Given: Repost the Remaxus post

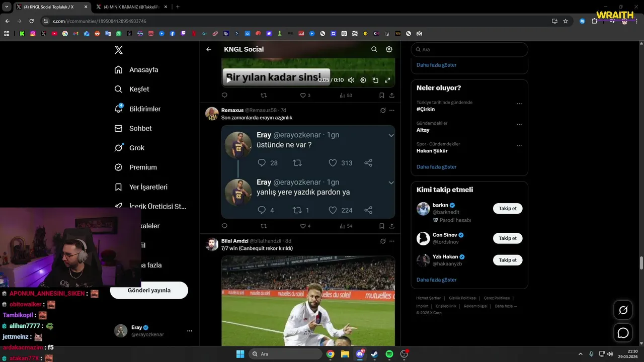Looking at the screenshot, I should click(x=264, y=226).
